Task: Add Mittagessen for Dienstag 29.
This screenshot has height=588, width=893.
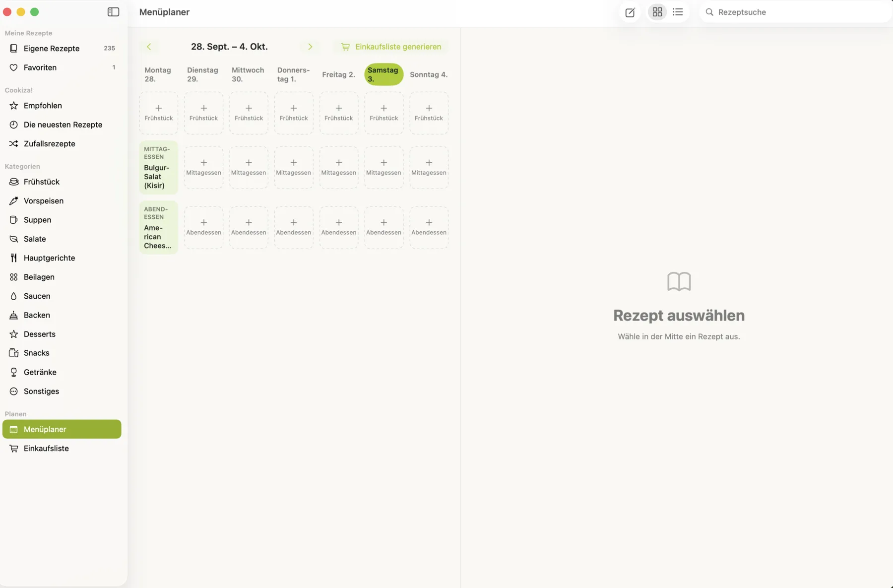Action: (x=204, y=167)
